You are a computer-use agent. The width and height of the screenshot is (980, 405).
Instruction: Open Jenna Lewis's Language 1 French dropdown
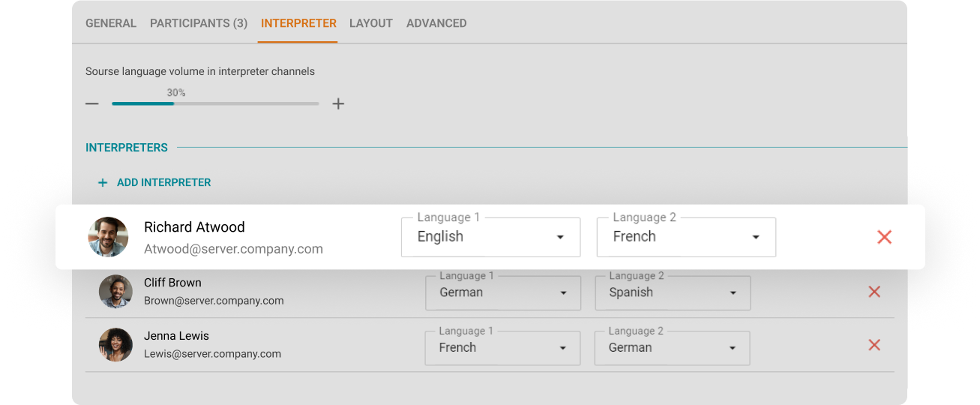[x=503, y=347]
